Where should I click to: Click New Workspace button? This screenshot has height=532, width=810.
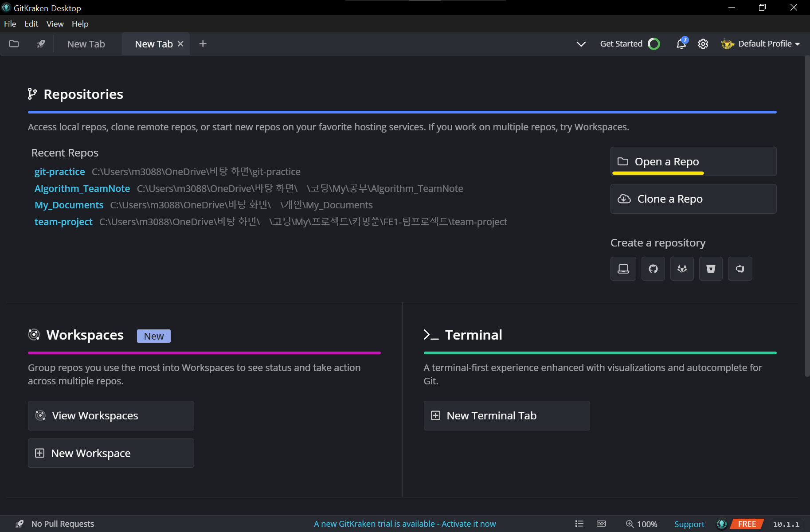coord(111,453)
